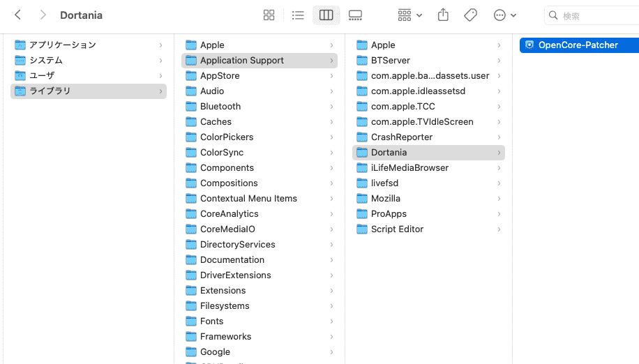Select the ライブラリ folder
639x364 pixels.
[x=89, y=91]
